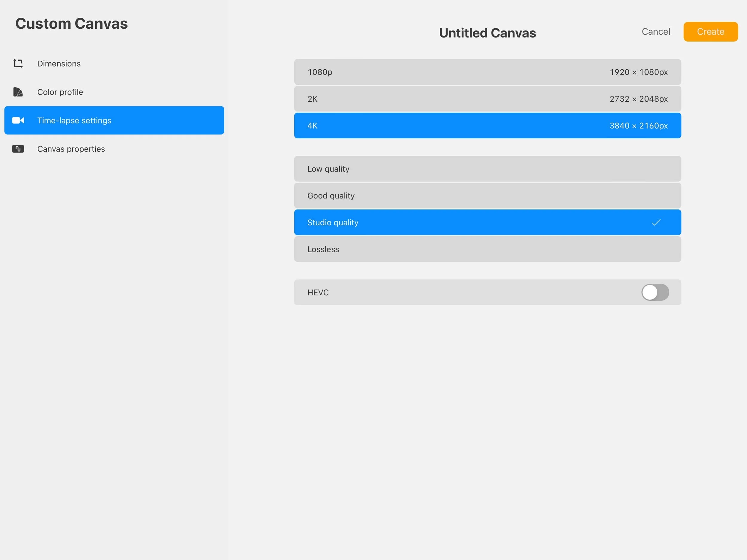Choose Lossless time-lapse quality
747x560 pixels.
point(487,249)
